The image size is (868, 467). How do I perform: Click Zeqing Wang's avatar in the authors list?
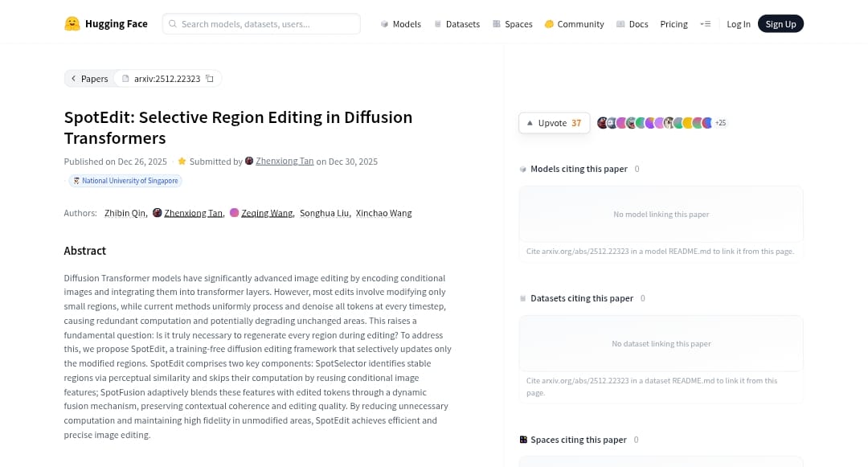point(235,213)
